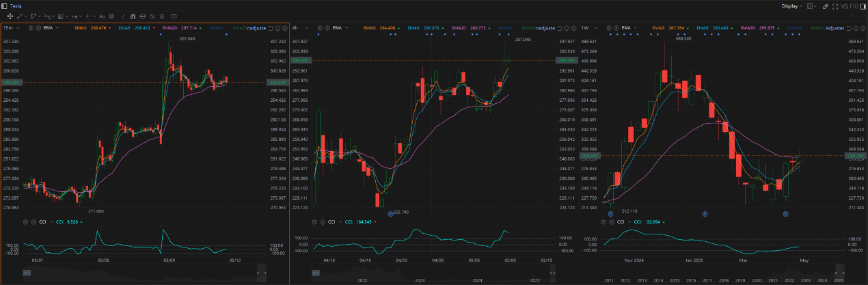Viewport: 868px width, 285px height.
Task: Select the parallel channel drawing tool
Action: (x=33, y=16)
